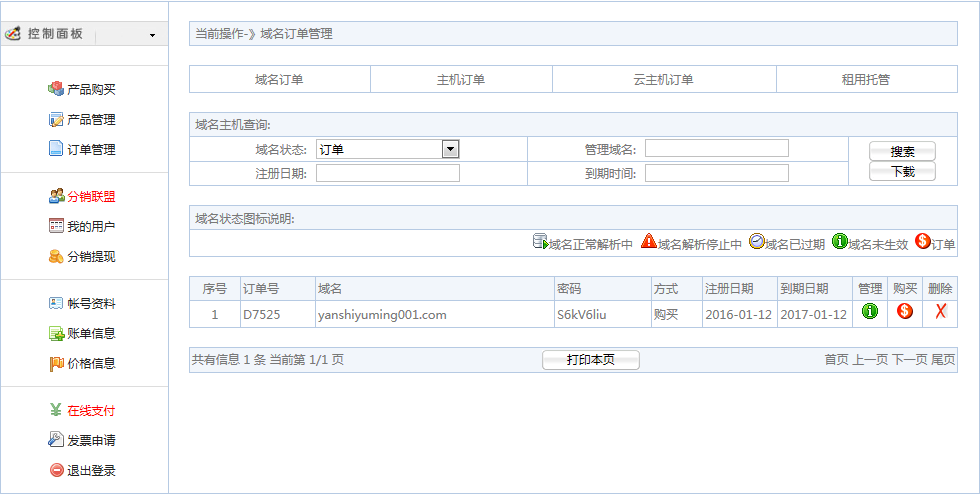Click 在线支付 yen icon entry
The height and width of the screenshot is (496, 980).
[x=56, y=410]
